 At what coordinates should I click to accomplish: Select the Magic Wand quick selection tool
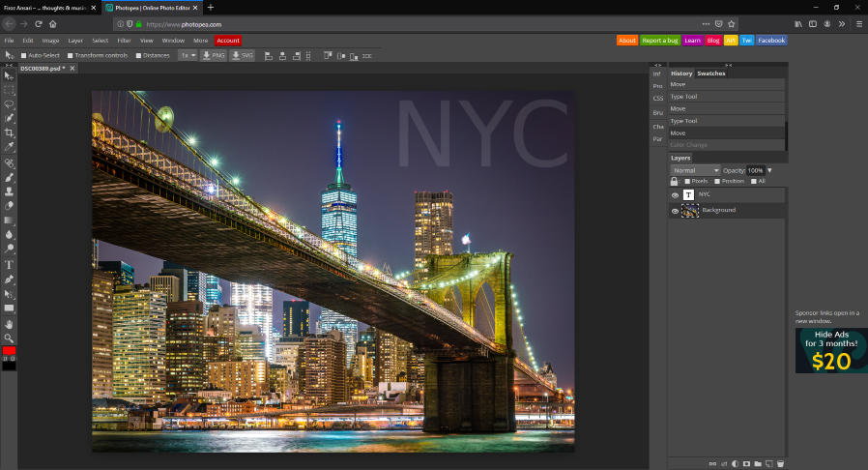click(9, 119)
